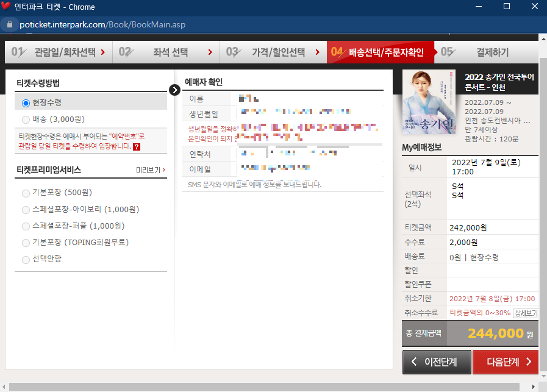Viewport: 547px width, 392px height.
Task: Click the 티켓금액의 0~30% cancellation fee text
Action: point(480,313)
